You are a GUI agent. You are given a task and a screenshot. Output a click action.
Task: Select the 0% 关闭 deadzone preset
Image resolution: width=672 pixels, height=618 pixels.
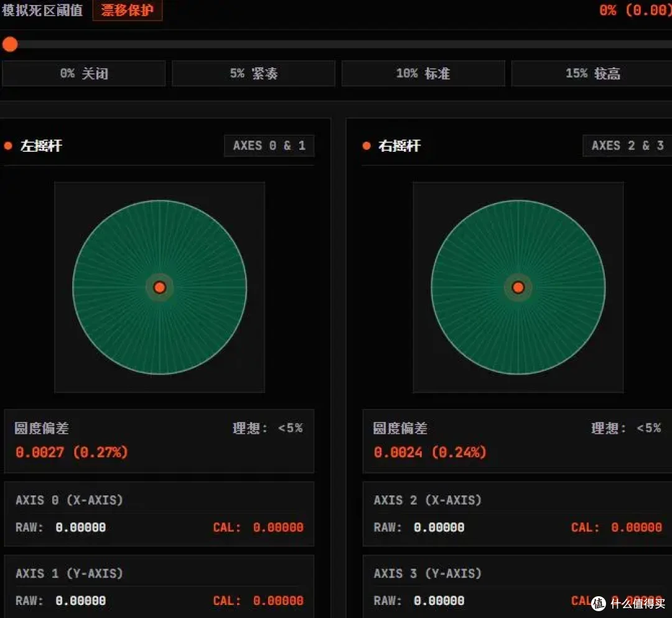tap(83, 73)
